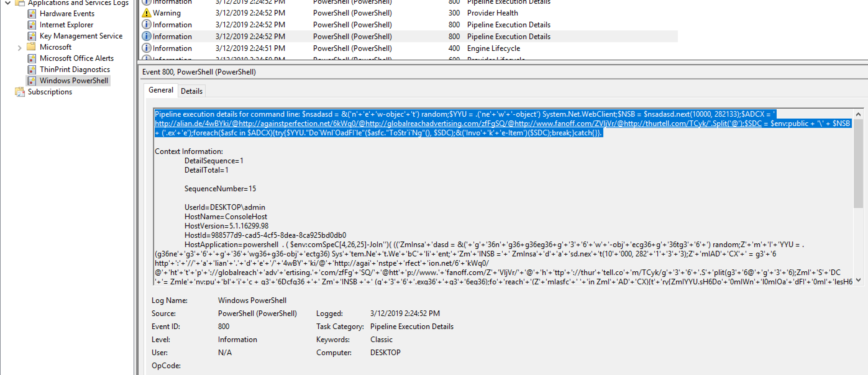Expand the Microsoft folder node

(x=20, y=48)
